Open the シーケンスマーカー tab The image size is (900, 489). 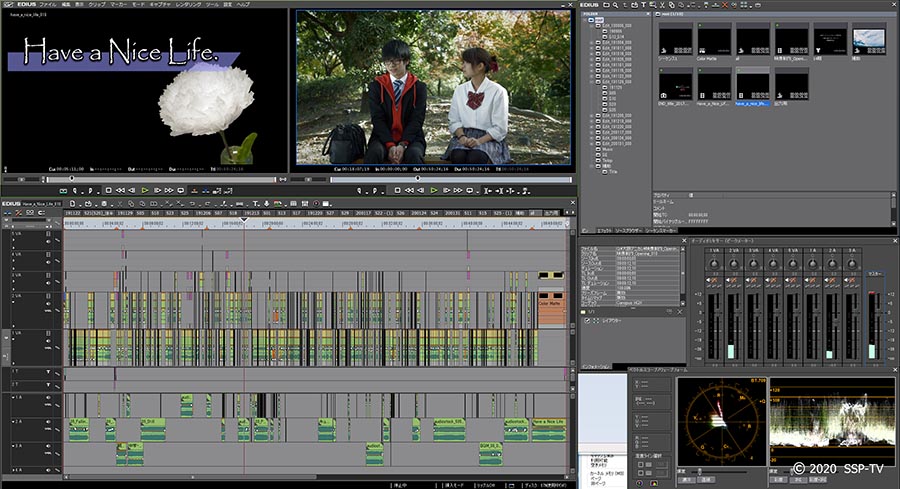pos(661,230)
